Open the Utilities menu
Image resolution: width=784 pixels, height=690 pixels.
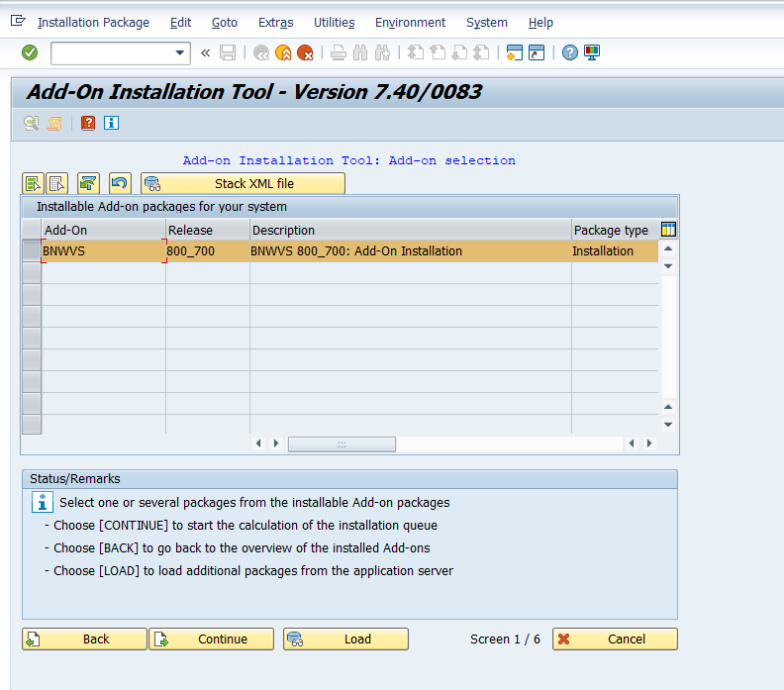pos(334,23)
